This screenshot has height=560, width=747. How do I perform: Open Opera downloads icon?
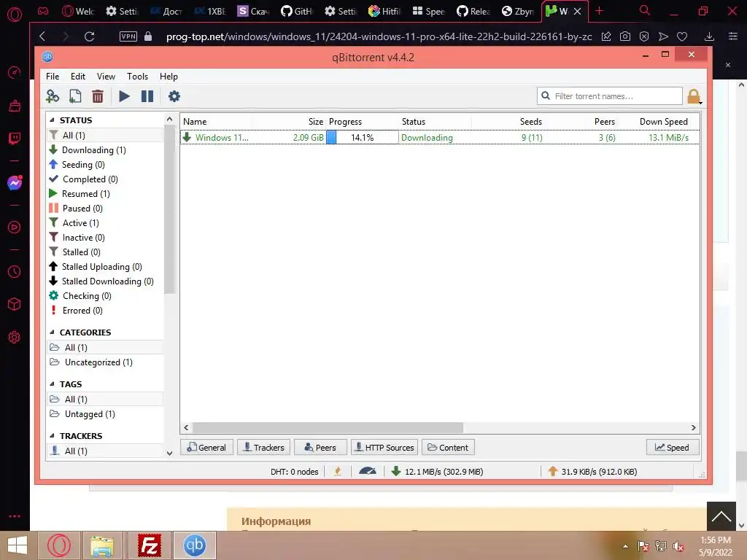point(709,36)
